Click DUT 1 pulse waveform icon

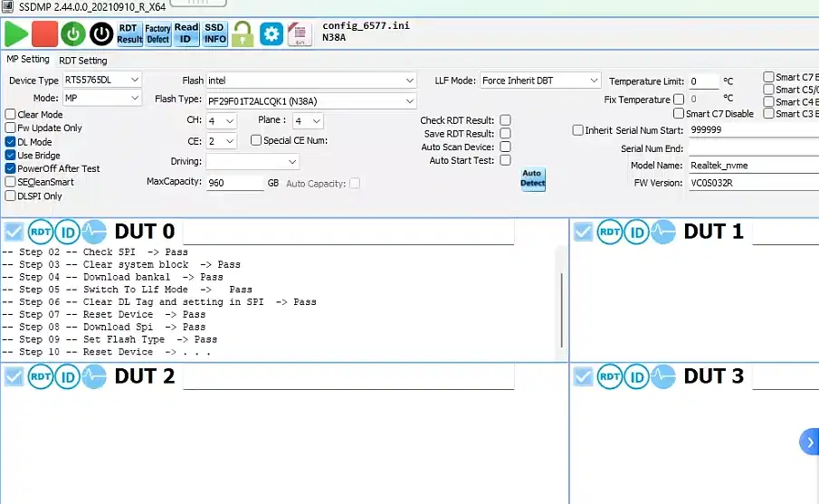663,232
